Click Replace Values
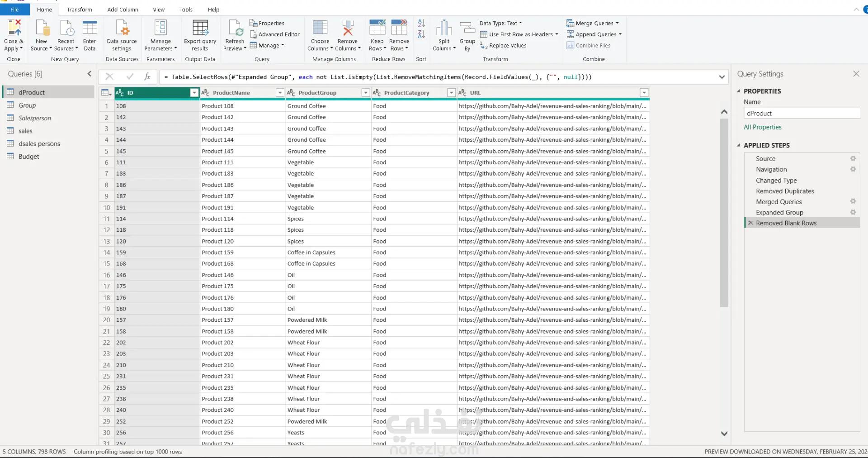This screenshot has width=868, height=458. (x=504, y=46)
